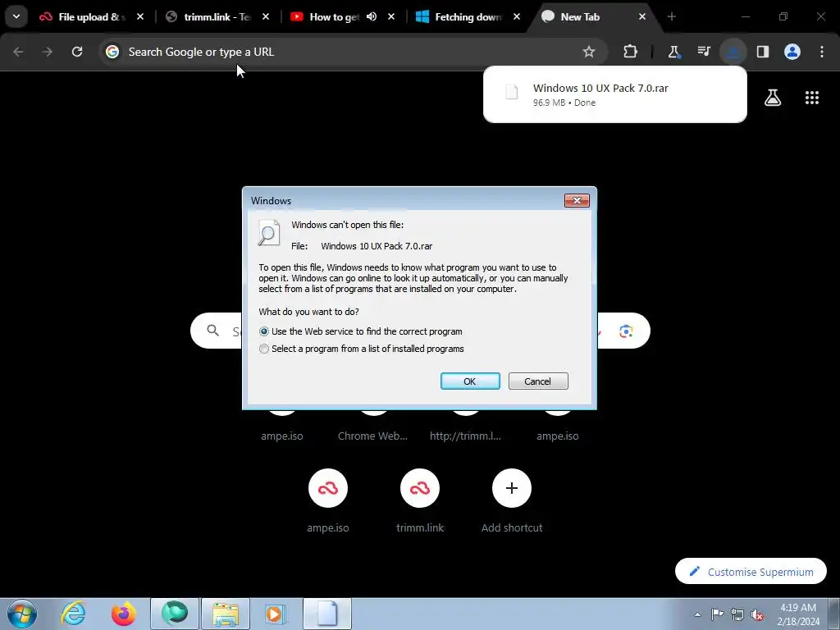The image size is (840, 630).
Task: Open Windows Media Player on taskbar
Action: coord(276,614)
